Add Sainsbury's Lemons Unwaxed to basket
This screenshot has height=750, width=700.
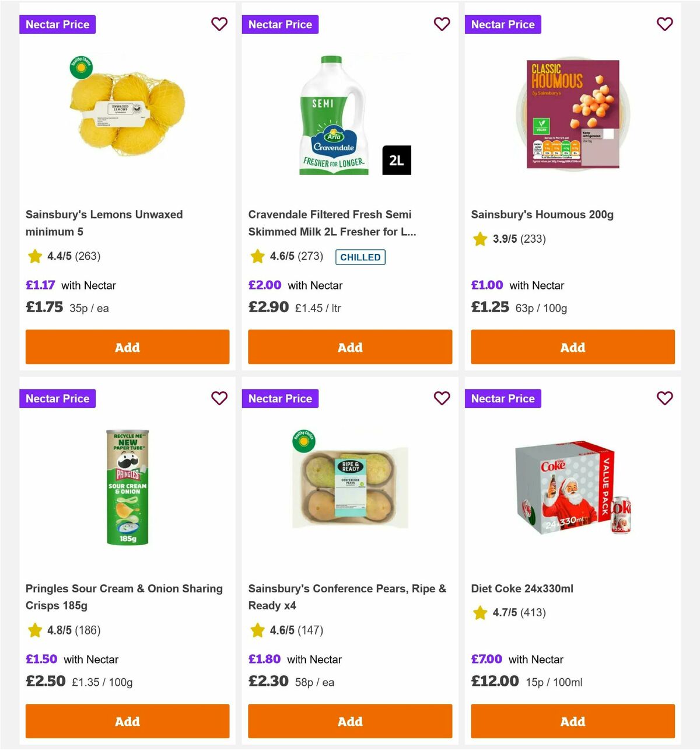[x=127, y=347]
